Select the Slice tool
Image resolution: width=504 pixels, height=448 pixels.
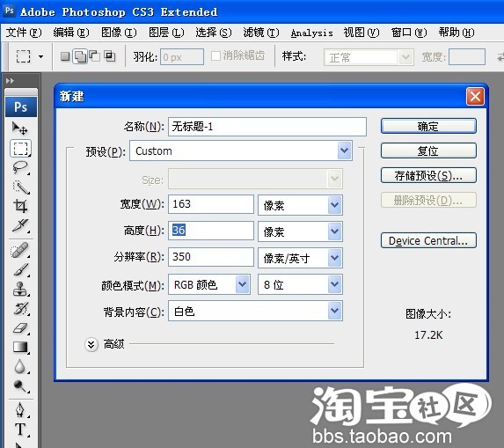tap(20, 225)
